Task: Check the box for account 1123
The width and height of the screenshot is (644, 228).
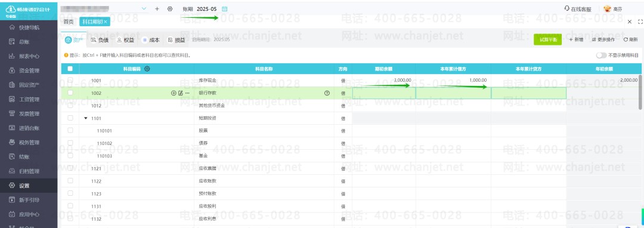Action: pyautogui.click(x=70, y=193)
